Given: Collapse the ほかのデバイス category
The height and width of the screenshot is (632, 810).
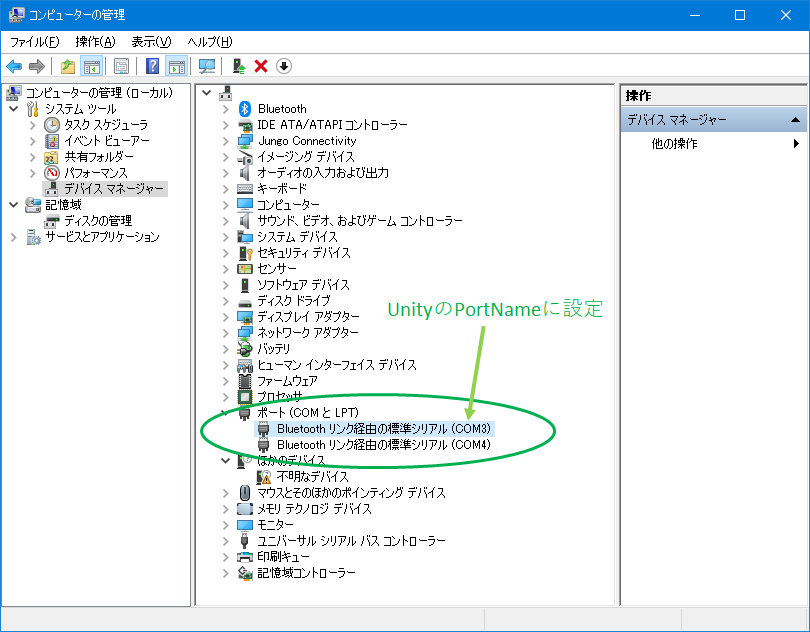Looking at the screenshot, I should click(x=225, y=460).
